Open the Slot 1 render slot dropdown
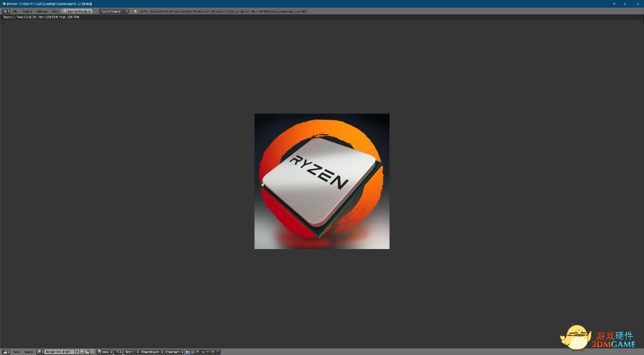The height and width of the screenshot is (355, 644). coord(131,352)
